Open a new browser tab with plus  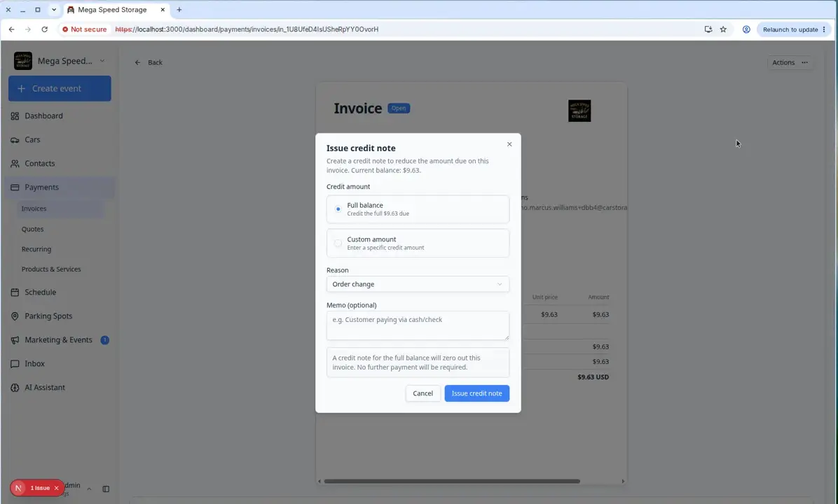(x=179, y=10)
